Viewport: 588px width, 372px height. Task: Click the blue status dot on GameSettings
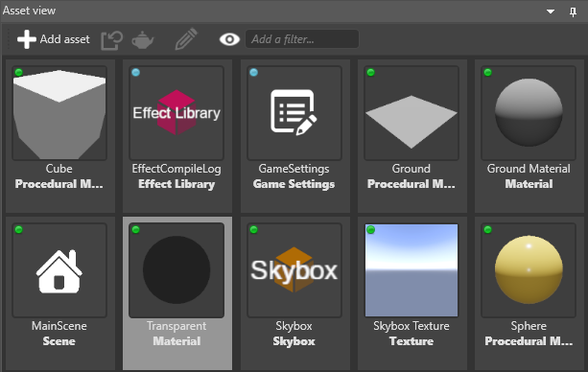(253, 72)
